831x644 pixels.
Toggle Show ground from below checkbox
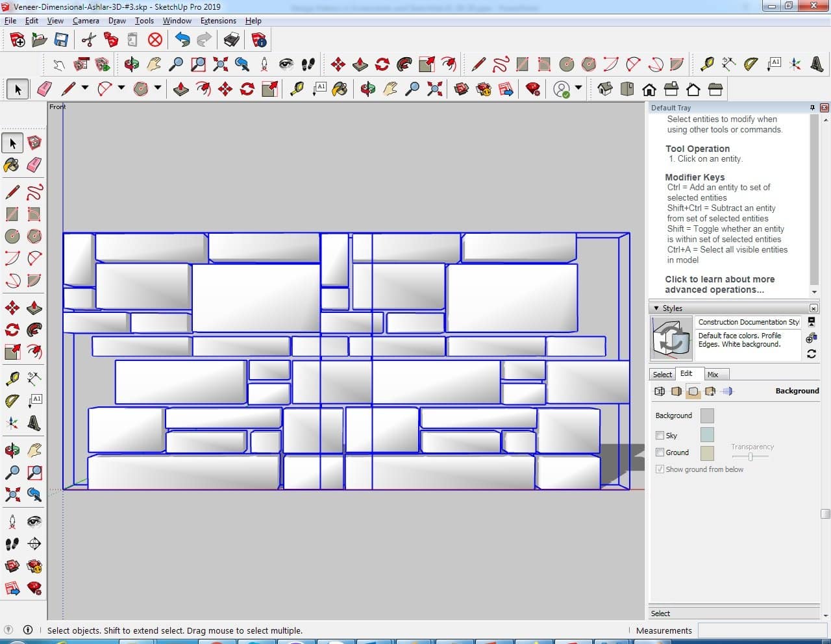[x=660, y=469]
